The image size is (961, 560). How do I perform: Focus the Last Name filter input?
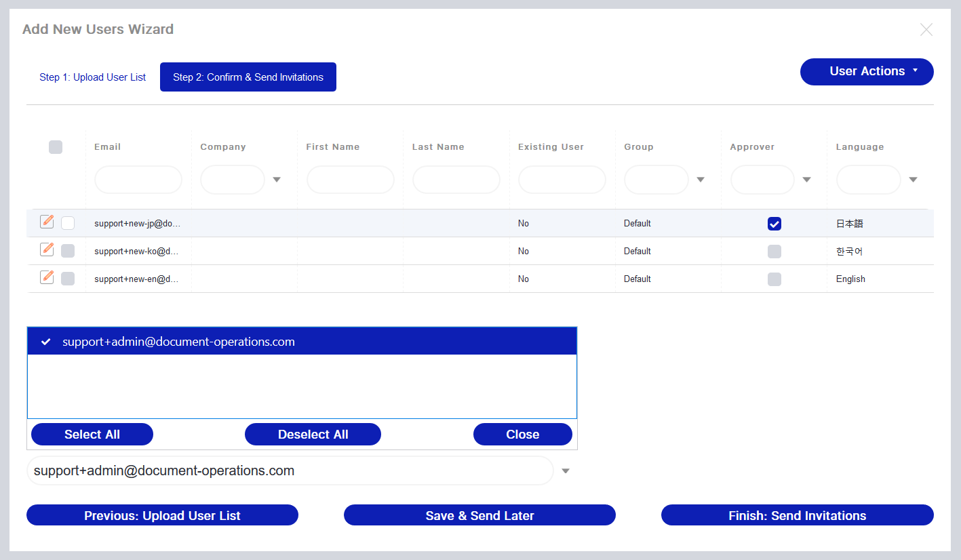tap(456, 180)
